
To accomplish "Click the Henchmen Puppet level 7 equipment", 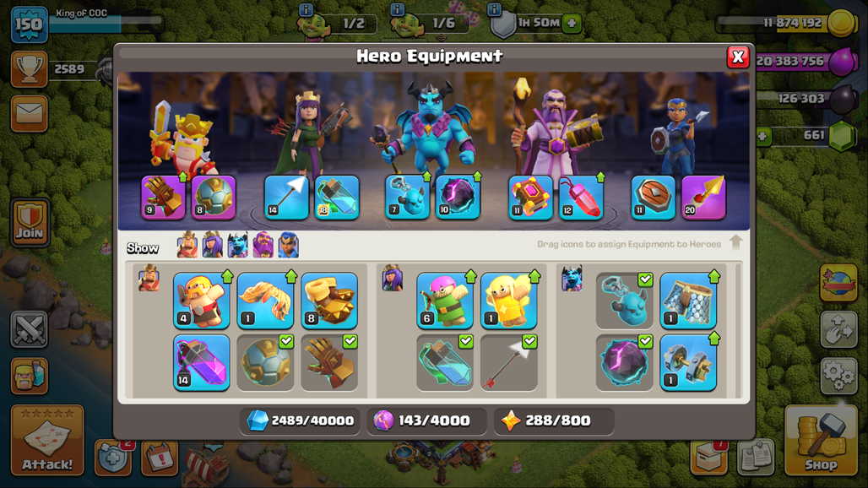I will coord(407,198).
